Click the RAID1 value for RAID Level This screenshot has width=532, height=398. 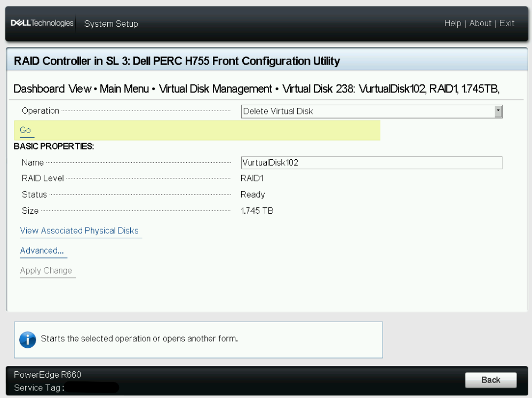click(252, 178)
